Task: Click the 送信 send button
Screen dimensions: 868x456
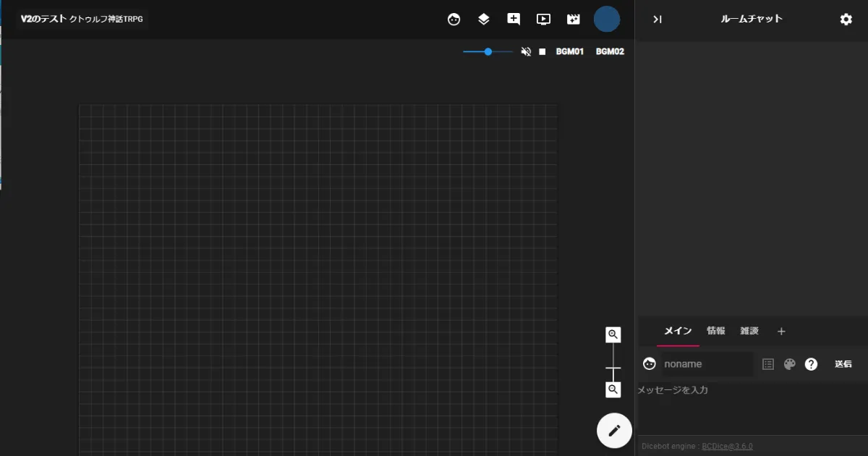Action: pyautogui.click(x=843, y=364)
